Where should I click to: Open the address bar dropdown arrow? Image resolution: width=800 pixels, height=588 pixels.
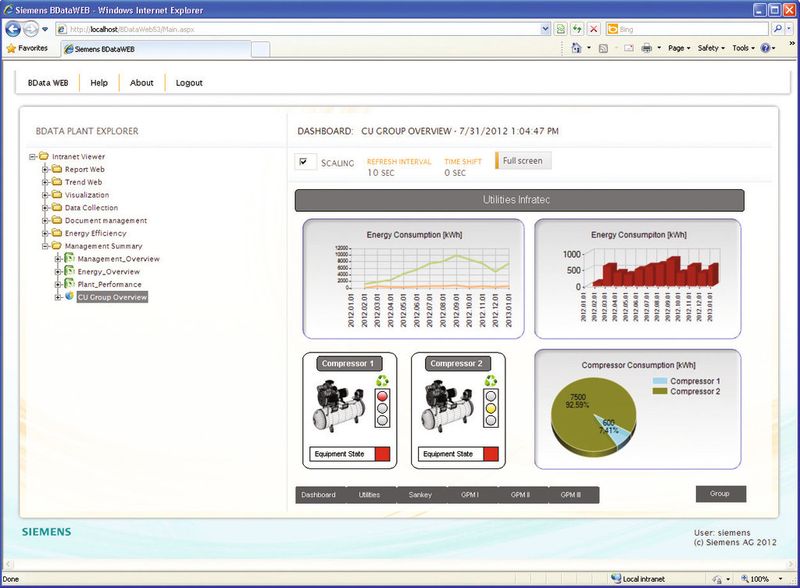coord(545,29)
